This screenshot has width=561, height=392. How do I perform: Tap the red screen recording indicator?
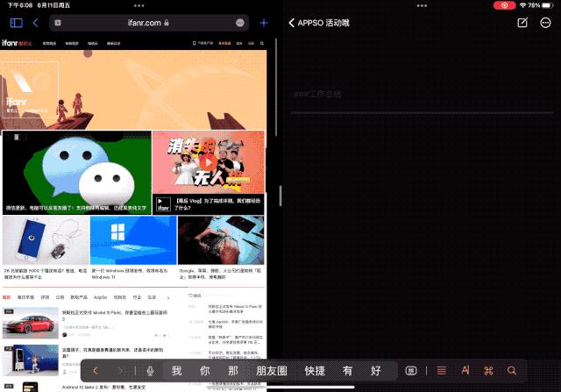click(x=505, y=5)
